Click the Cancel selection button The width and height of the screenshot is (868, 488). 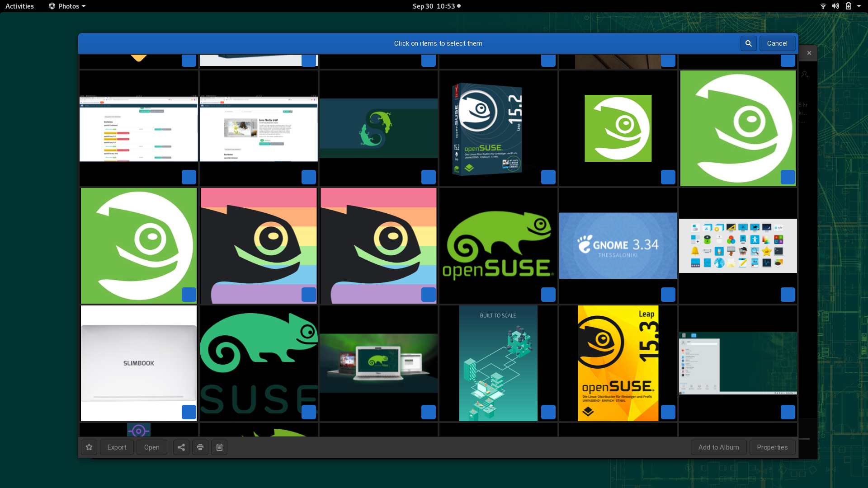coord(777,43)
